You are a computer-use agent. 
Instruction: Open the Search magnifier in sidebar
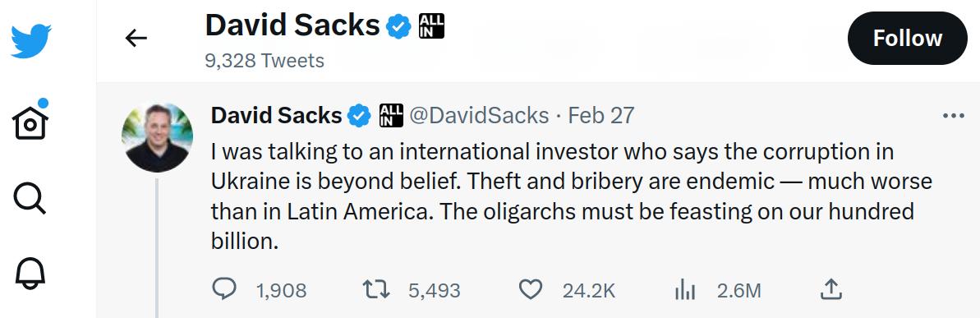pos(30,200)
